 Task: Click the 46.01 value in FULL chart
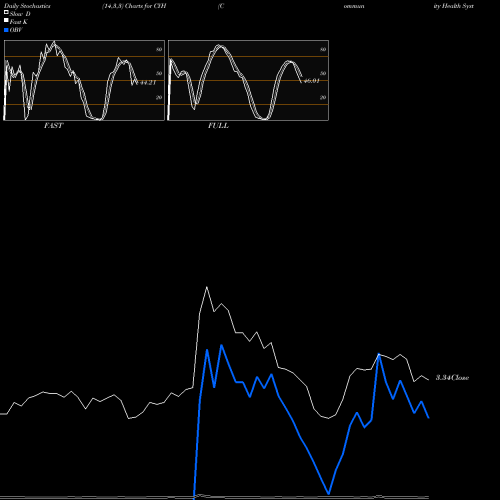pos(312,81)
